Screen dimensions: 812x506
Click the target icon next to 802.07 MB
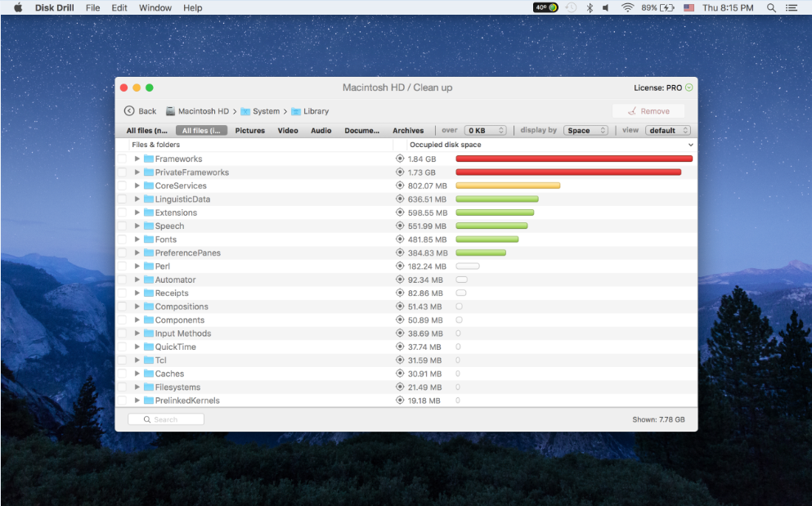[400, 186]
